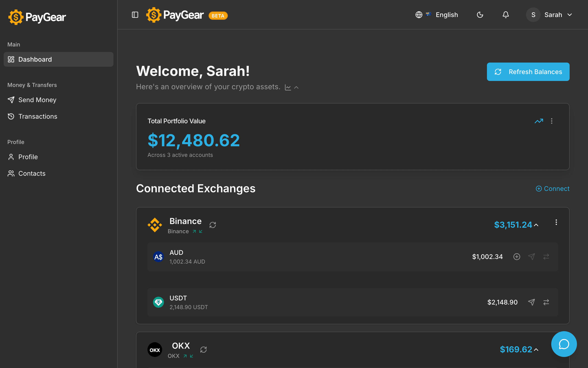The height and width of the screenshot is (368, 588).
Task: Toggle the sidebar panel icon
Action: 135,15
